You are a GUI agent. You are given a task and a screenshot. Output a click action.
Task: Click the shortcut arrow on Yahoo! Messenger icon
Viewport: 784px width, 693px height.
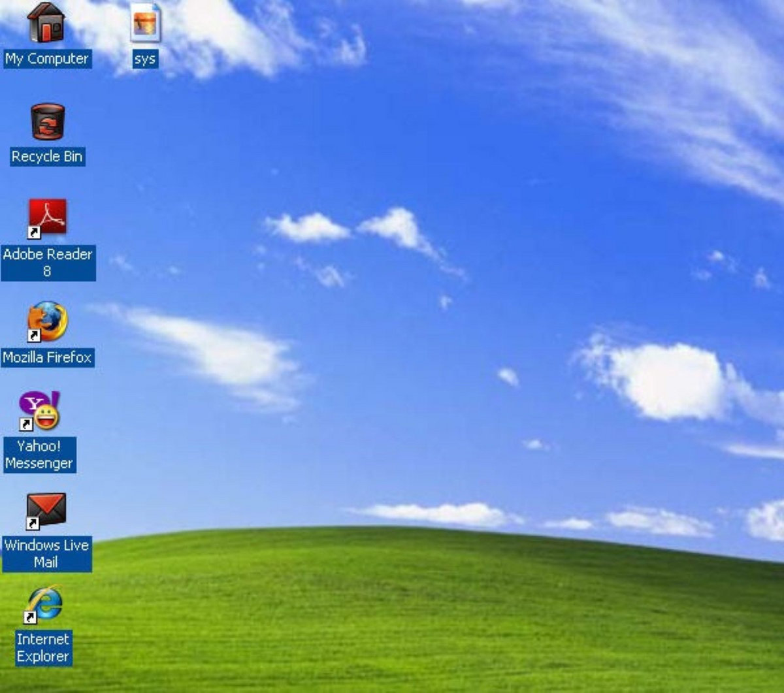tap(26, 425)
